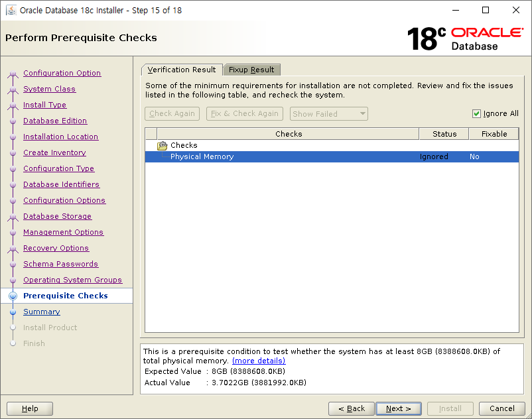The height and width of the screenshot is (419, 532).
Task: Go to Operating System Groups step
Action: (x=72, y=280)
